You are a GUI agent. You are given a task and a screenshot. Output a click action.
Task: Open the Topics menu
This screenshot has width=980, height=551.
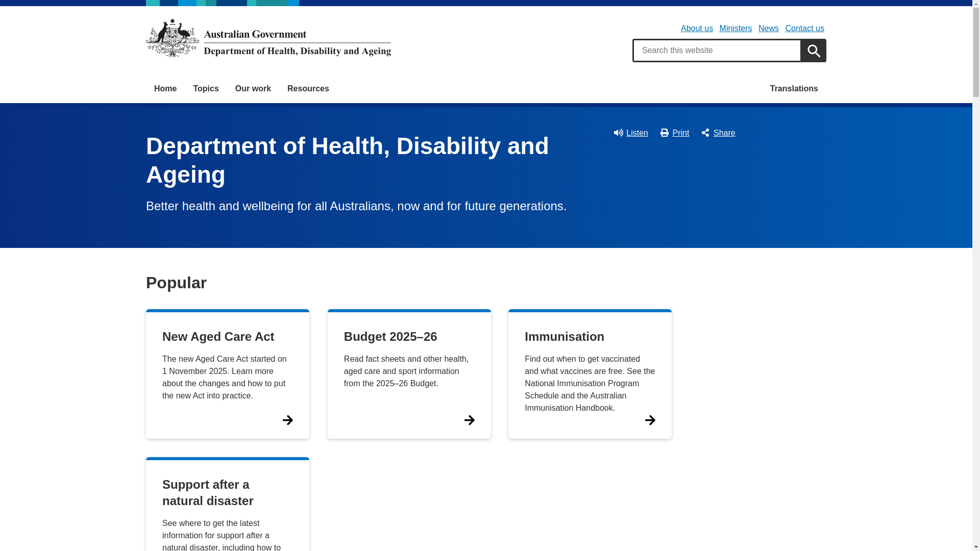pyautogui.click(x=206, y=89)
